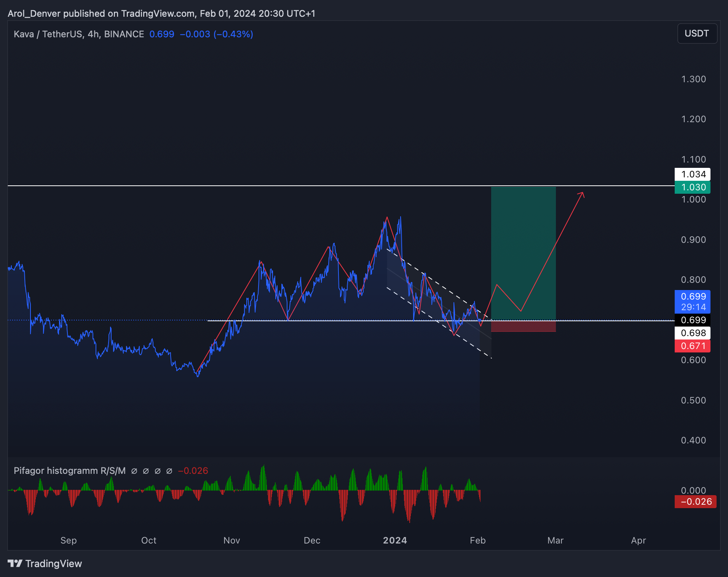Screen dimensions: 728x577
Task: Click the 29:14 countdown timer label
Action: [693, 307]
